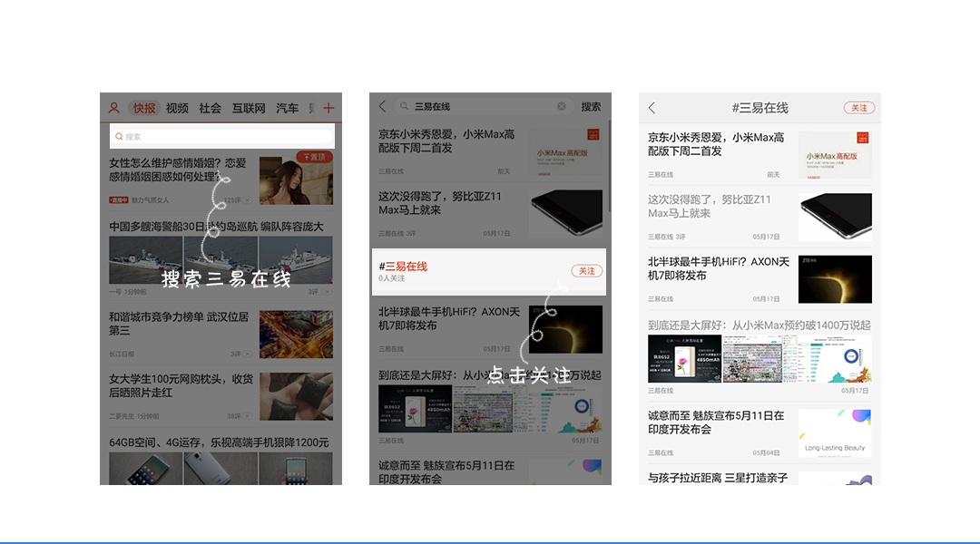
Task: Open headline 64GB空间、4G运存 乐视手机
Action: tap(219, 442)
